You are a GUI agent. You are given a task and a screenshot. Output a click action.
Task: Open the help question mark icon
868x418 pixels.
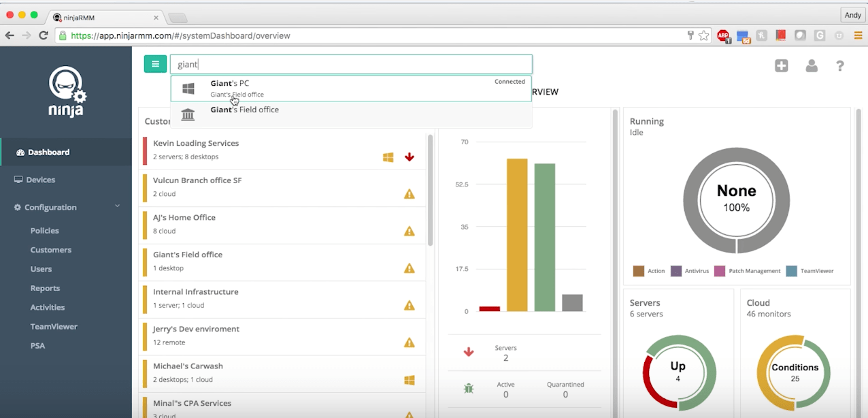[x=839, y=66]
